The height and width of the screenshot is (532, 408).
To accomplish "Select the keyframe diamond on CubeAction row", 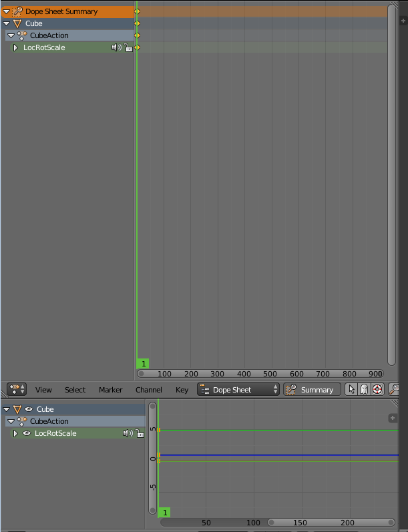I will [x=137, y=35].
